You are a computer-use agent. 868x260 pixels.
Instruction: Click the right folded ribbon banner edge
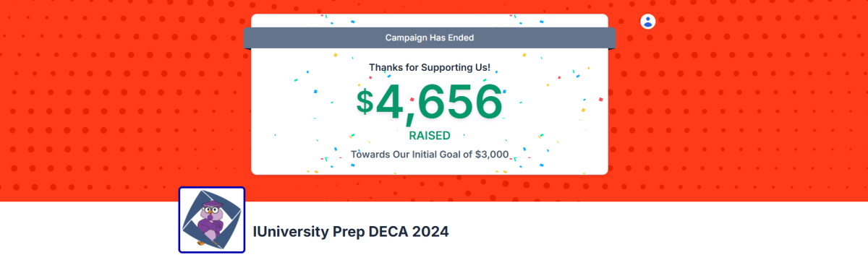[x=612, y=38]
